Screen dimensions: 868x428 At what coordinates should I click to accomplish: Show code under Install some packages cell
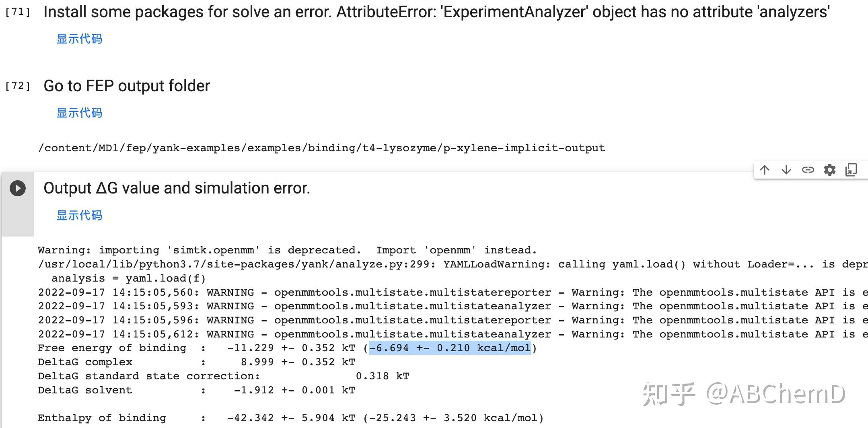79,39
